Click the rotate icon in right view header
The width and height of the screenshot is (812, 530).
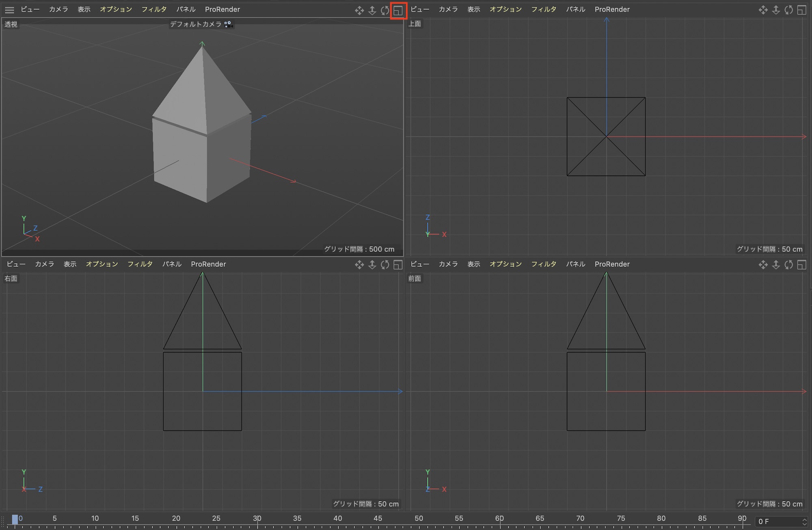click(384, 265)
